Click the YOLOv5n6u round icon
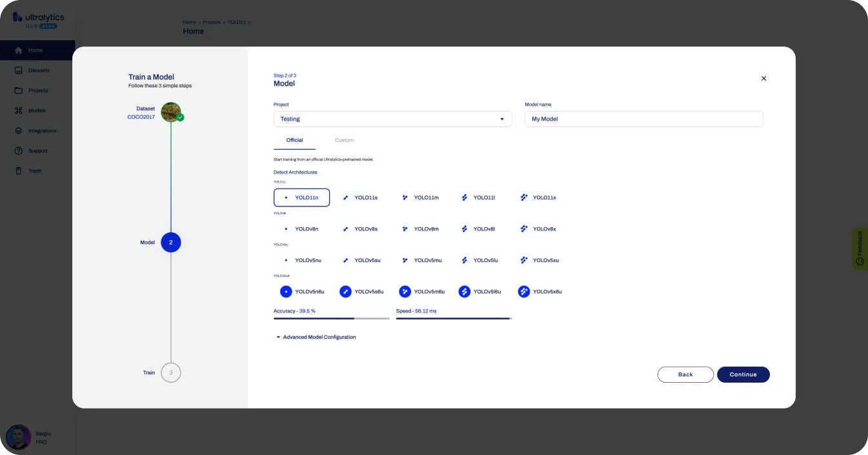Viewport: 868px width, 455px height. click(286, 292)
